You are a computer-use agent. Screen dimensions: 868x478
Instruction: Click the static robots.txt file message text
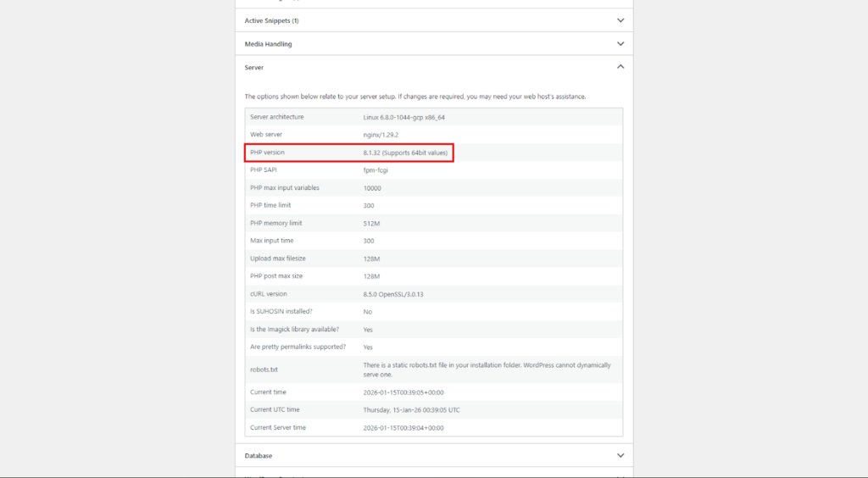(x=487, y=370)
